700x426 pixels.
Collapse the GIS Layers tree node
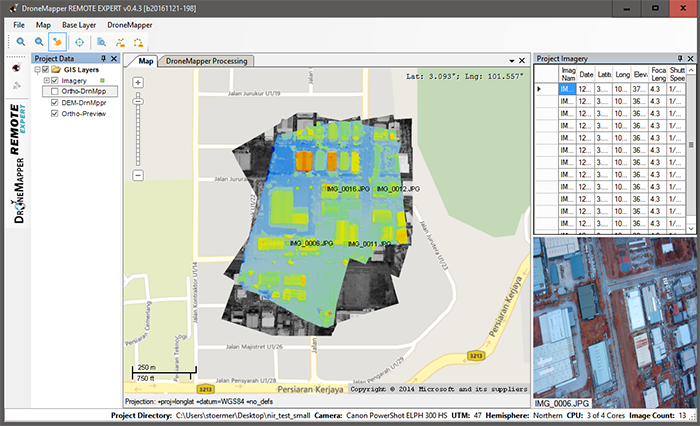click(37, 70)
